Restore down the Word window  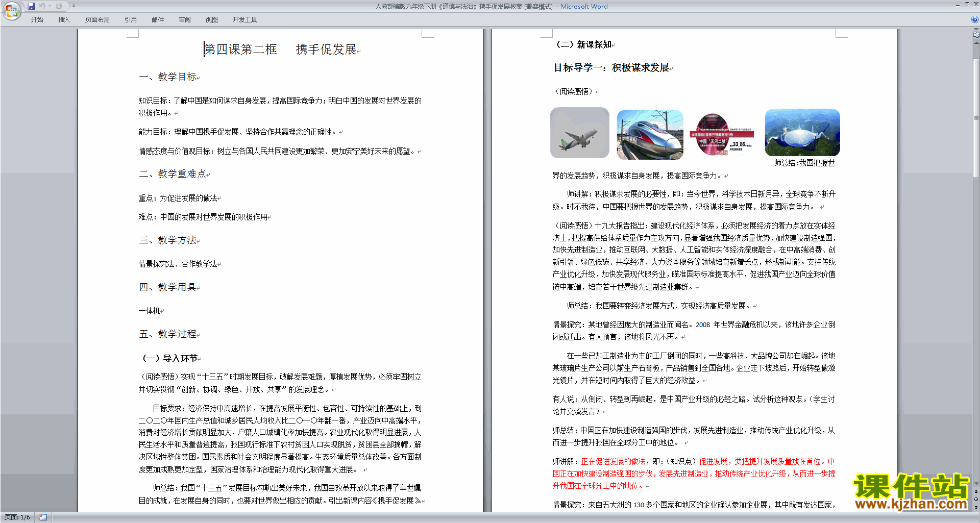(967, 4)
